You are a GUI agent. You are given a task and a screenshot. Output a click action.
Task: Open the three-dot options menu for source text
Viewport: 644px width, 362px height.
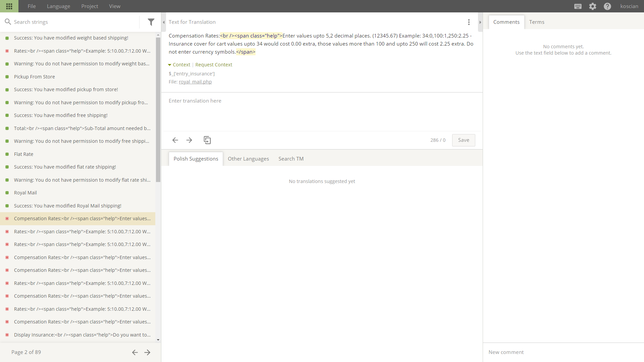(469, 22)
